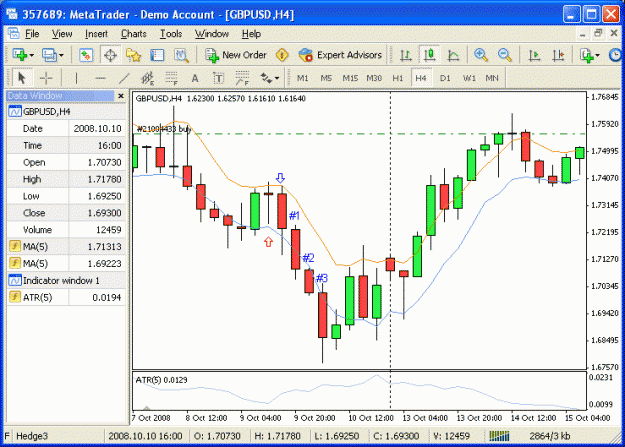Toggle Chart Shift icon
The height and width of the screenshot is (447, 625).
click(558, 55)
